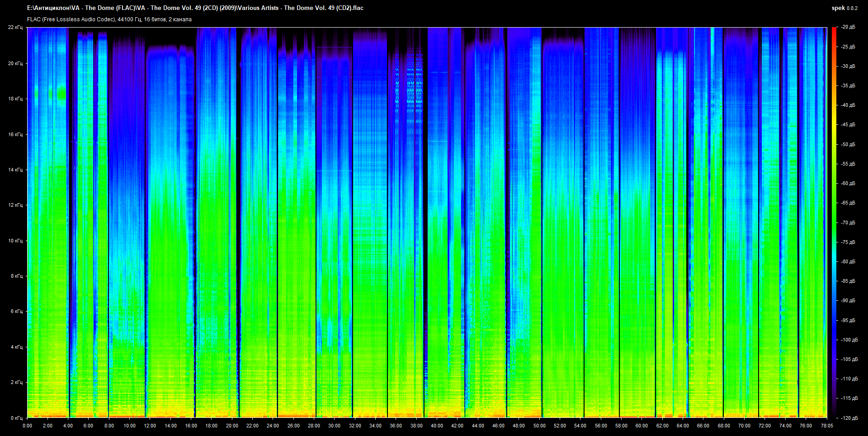
Task: Click the -20 дБ scale label
Action: tap(848, 27)
